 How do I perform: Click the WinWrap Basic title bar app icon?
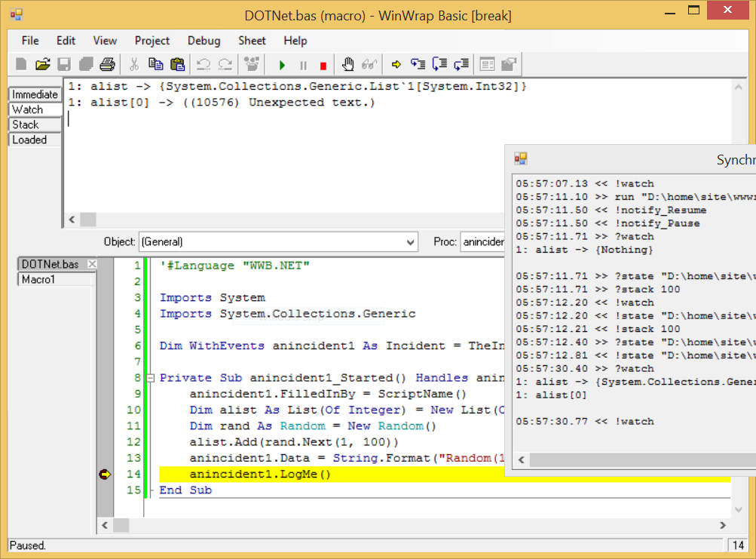pos(17,15)
